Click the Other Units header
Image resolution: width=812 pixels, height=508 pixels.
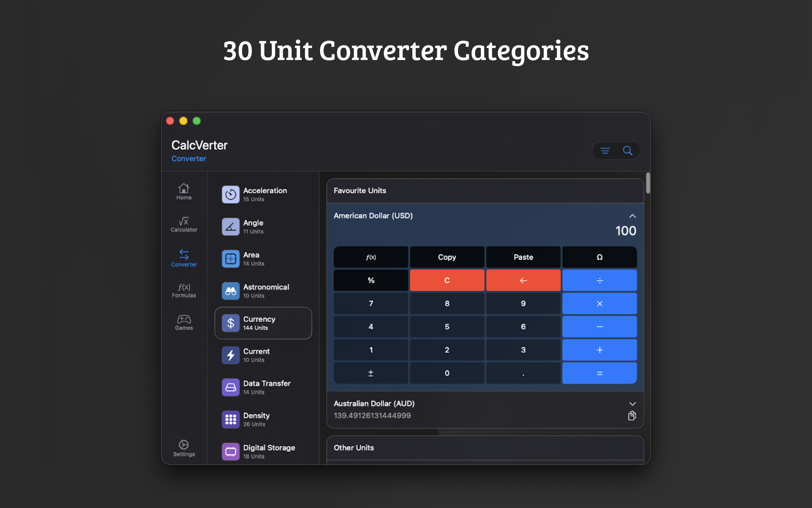(x=485, y=448)
